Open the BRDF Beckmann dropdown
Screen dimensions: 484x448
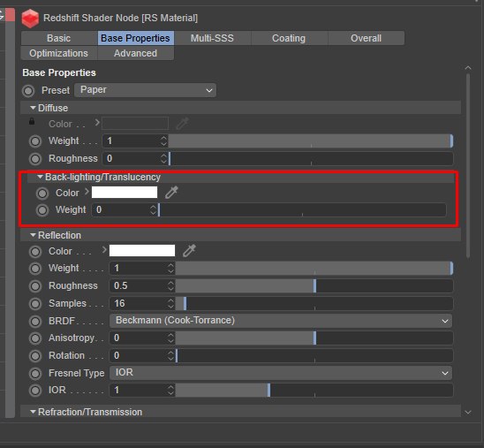tap(281, 321)
